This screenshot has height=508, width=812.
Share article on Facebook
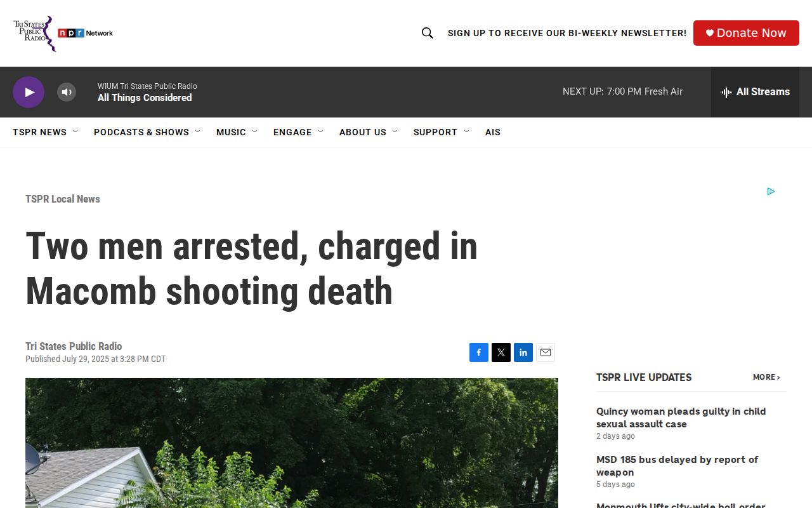(479, 352)
